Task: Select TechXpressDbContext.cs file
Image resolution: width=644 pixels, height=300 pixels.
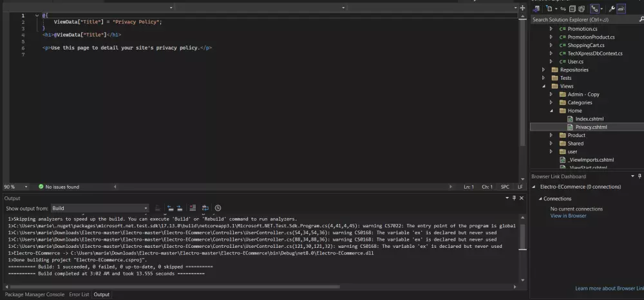Action: [595, 53]
